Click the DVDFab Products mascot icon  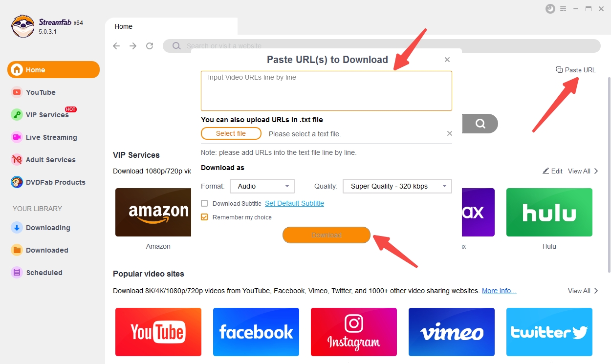point(17,182)
